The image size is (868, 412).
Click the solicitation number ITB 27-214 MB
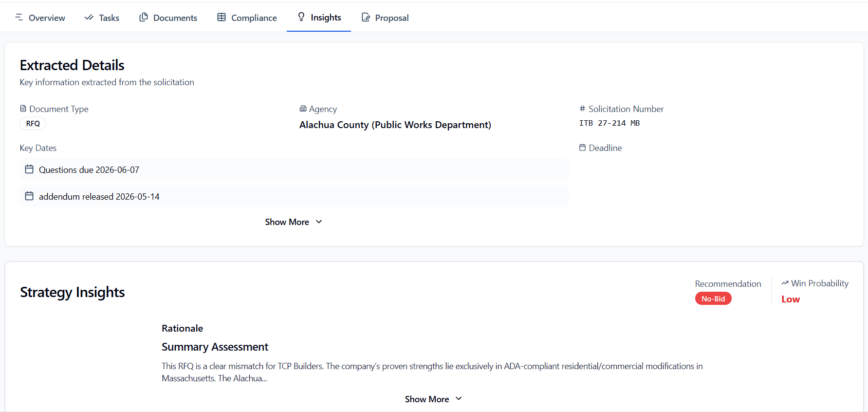point(609,123)
